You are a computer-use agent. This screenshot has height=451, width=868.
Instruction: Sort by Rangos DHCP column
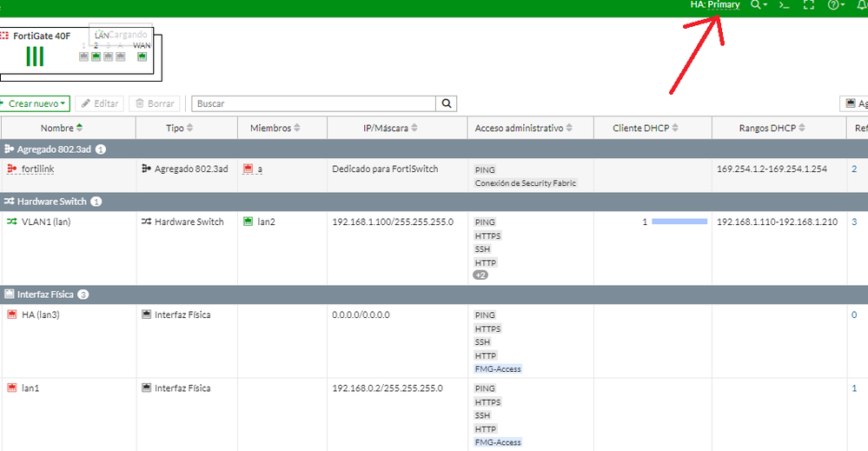point(772,128)
